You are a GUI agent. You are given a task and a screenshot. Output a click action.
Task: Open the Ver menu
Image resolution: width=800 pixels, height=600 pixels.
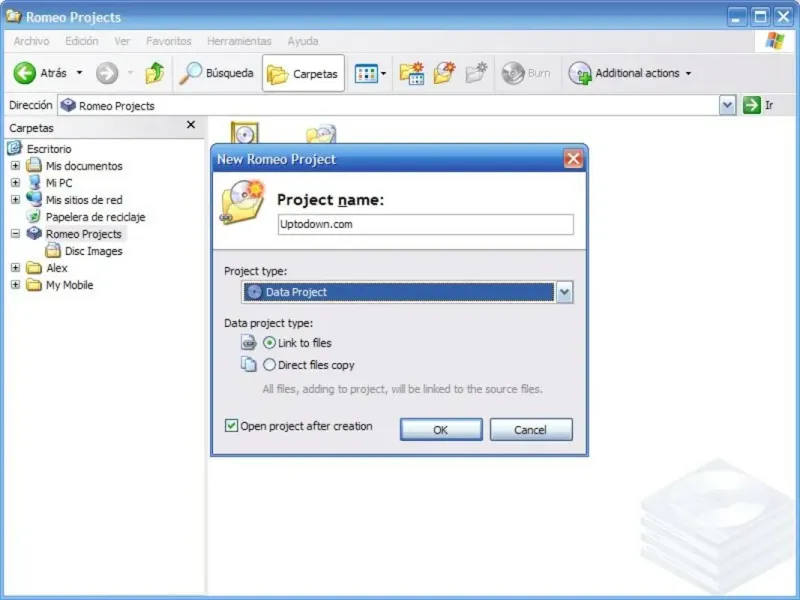tap(122, 41)
